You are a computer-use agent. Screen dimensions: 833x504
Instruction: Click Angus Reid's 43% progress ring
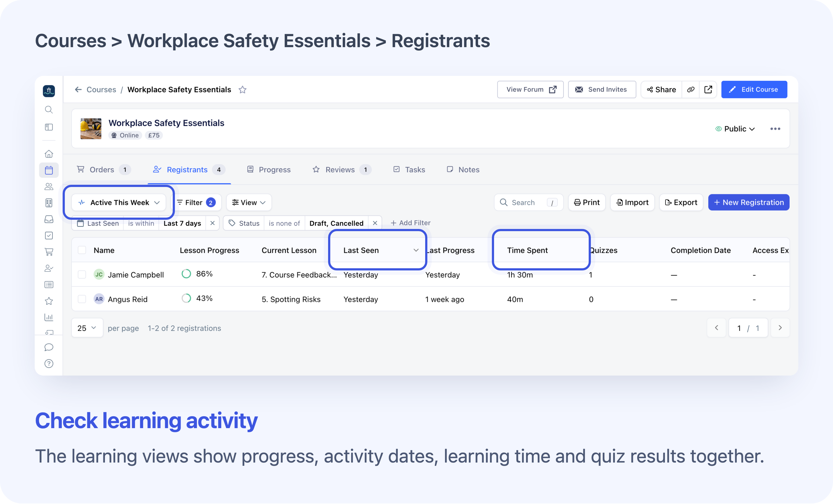(186, 298)
